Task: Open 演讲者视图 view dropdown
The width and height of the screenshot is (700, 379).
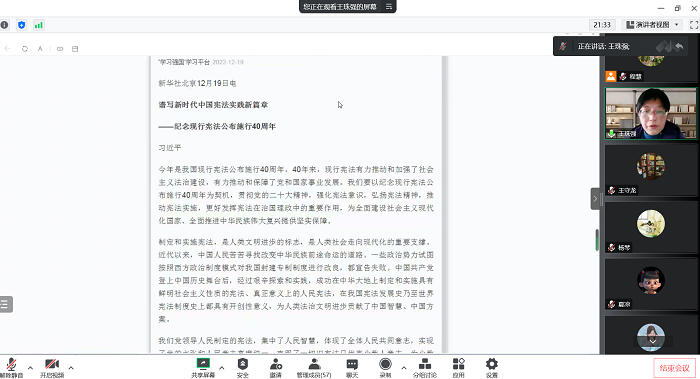Action: pos(652,25)
